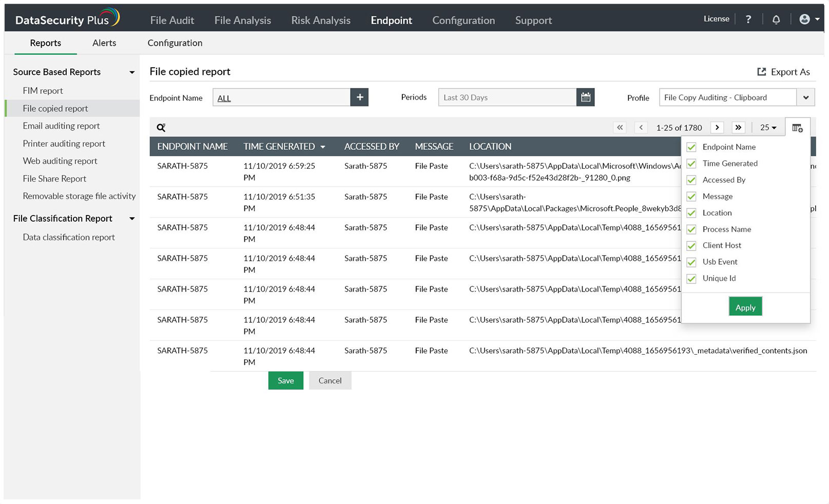Change the rows-per-page dropdown showing 25
This screenshot has height=504, width=829.
pos(768,127)
